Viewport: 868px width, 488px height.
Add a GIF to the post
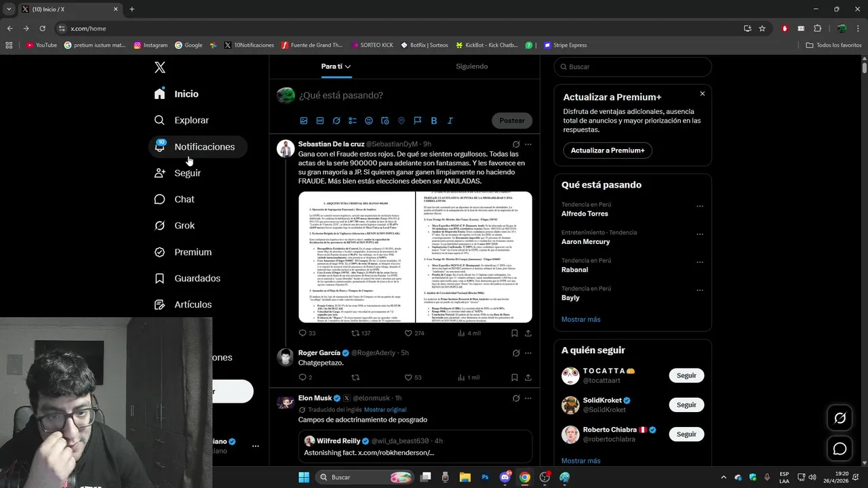[x=320, y=121]
